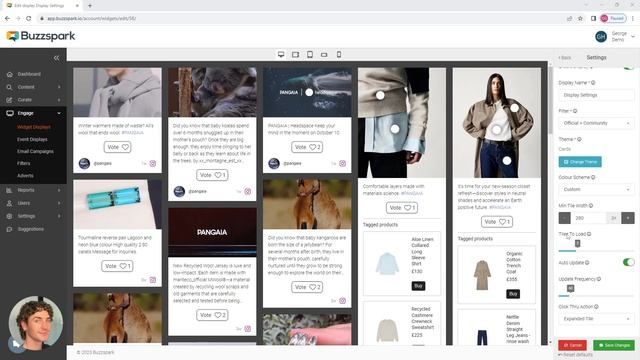Select the portrait phone preview icon
Screen dimensions: 640x360
tap(339, 55)
